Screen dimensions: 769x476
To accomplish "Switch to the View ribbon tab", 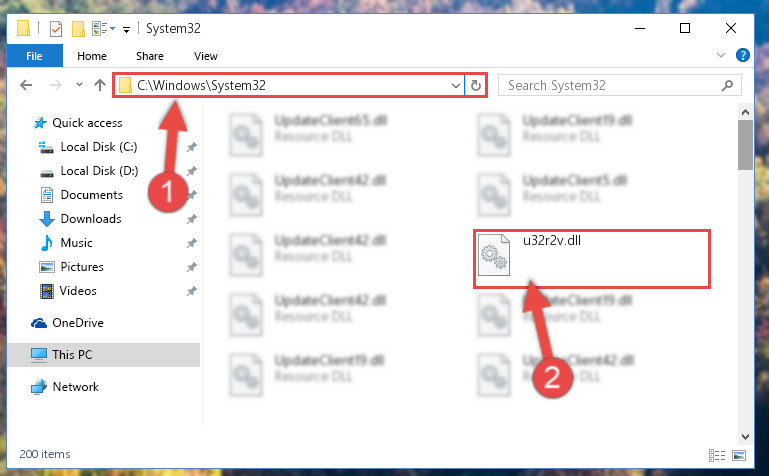I will coord(205,56).
